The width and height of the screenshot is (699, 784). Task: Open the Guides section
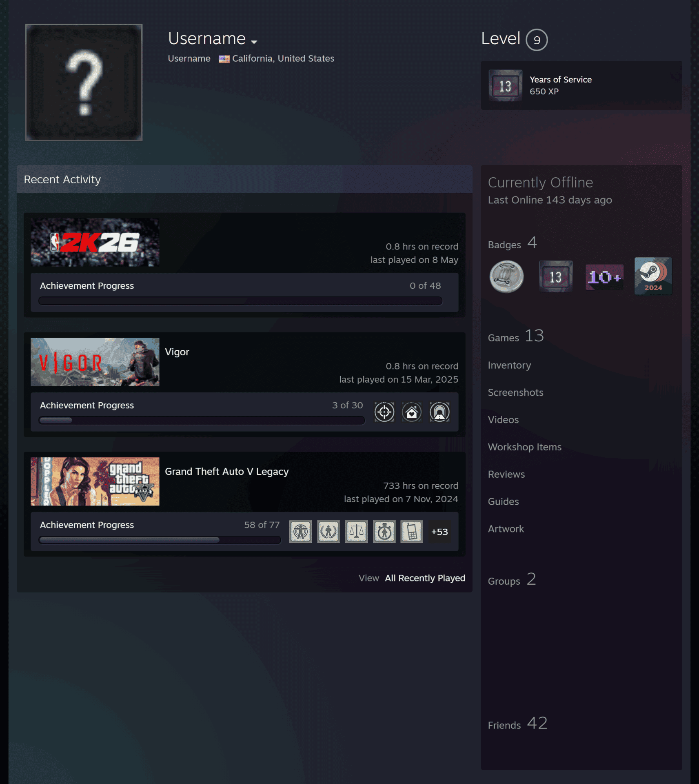(503, 502)
